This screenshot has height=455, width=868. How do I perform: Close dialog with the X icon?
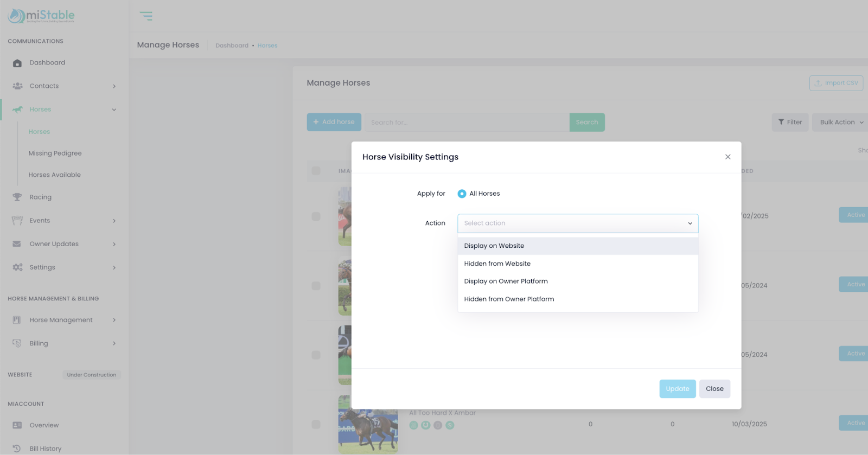727,157
